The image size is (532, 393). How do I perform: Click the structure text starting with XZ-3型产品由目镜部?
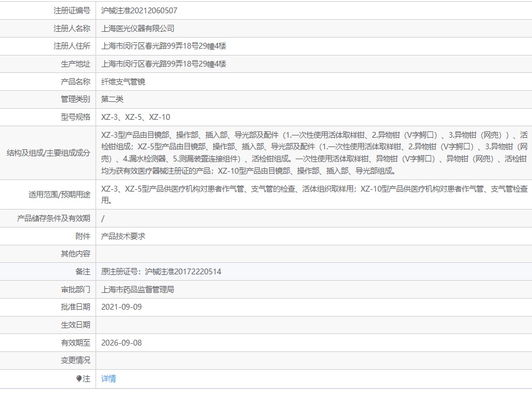coord(314,153)
